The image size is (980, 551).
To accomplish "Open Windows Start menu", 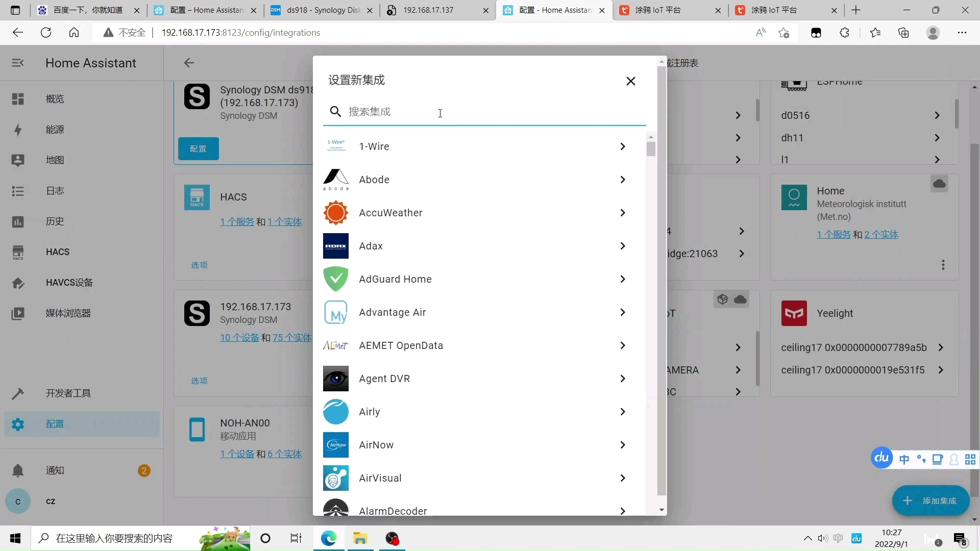I will click(x=15, y=538).
